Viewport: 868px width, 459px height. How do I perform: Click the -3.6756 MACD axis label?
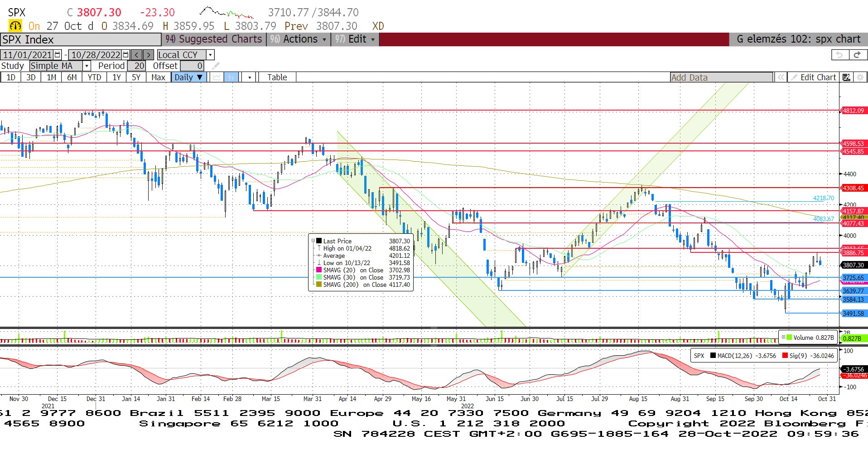click(x=854, y=369)
